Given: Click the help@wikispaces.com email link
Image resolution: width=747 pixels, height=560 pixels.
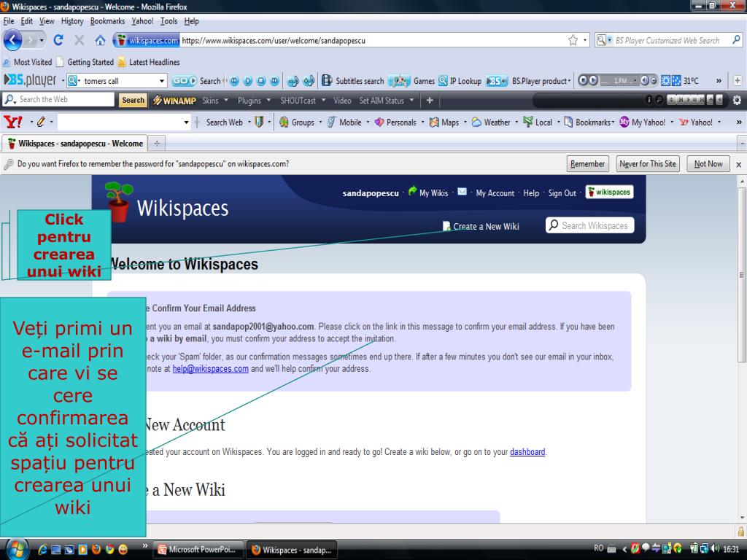Looking at the screenshot, I should tap(211, 368).
